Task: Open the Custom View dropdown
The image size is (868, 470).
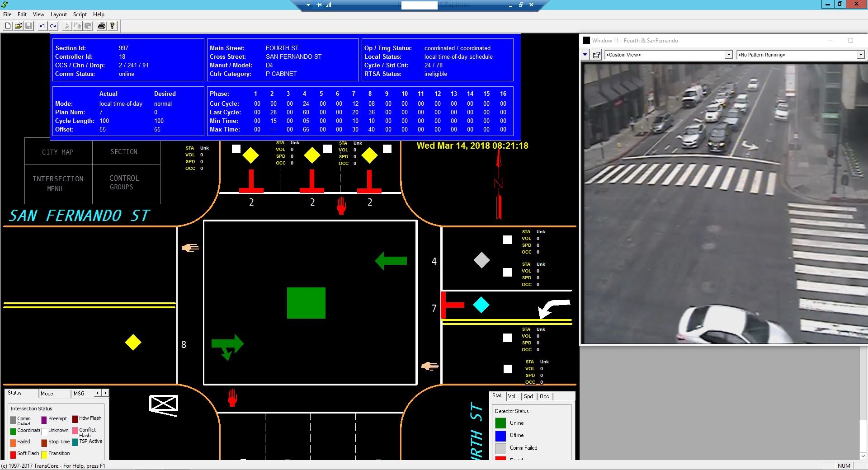Action: (728, 54)
